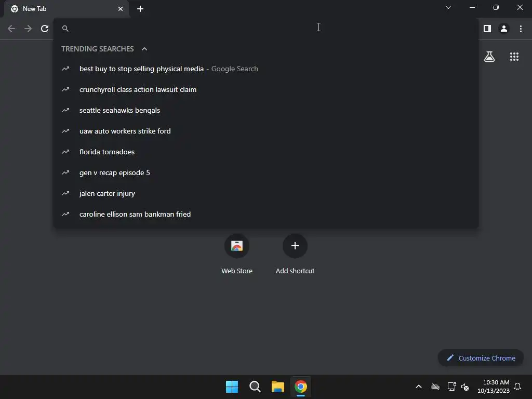
Task: Collapse the Trending Searches section
Action: (144, 49)
